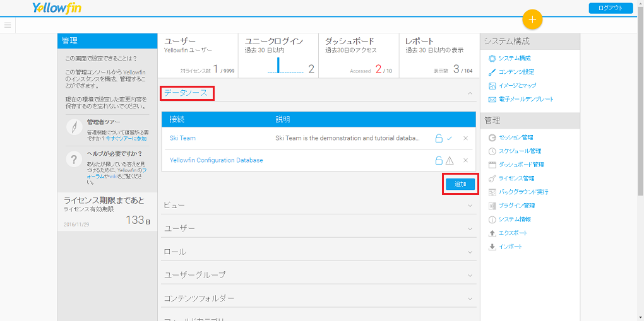Expand the ユーザー section chevron
Screen dimensions: 644x321
[x=470, y=229]
